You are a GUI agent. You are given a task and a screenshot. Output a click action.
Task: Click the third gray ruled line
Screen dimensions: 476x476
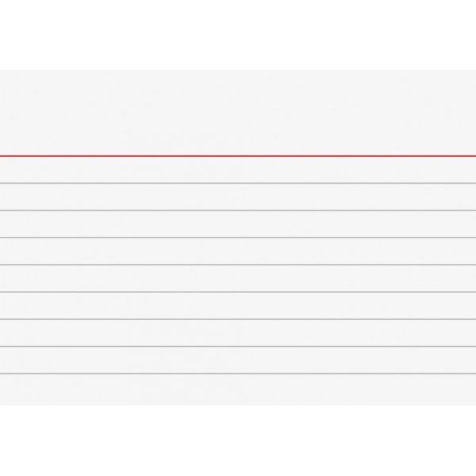click(x=238, y=237)
